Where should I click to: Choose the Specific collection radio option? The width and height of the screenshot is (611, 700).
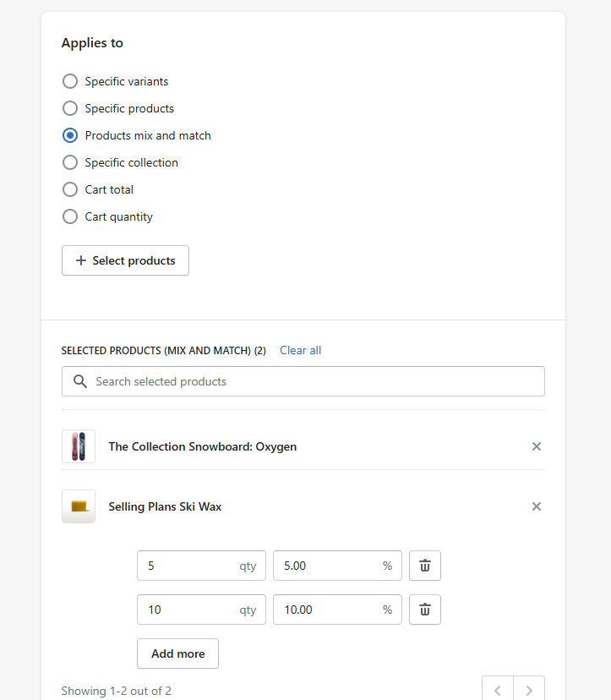pos(70,162)
